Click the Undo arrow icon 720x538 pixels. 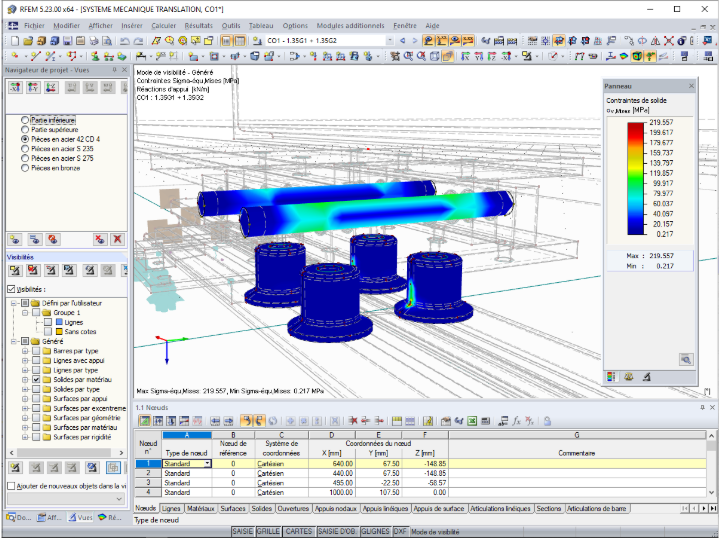tap(124, 41)
